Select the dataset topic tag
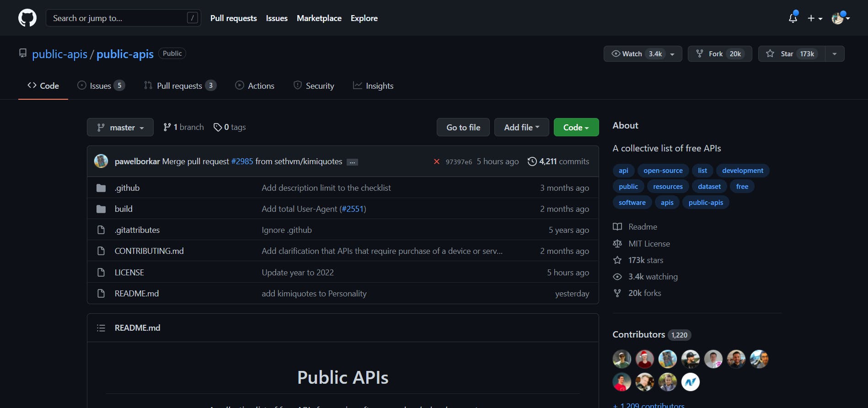 pyautogui.click(x=709, y=187)
